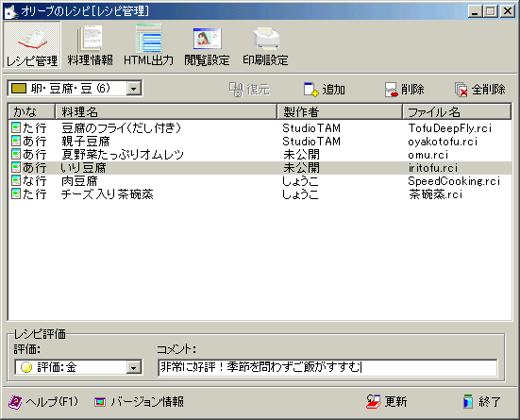The image size is (520, 420).
Task: Select the 肉豆腐 recipe row
Action: tap(260, 181)
